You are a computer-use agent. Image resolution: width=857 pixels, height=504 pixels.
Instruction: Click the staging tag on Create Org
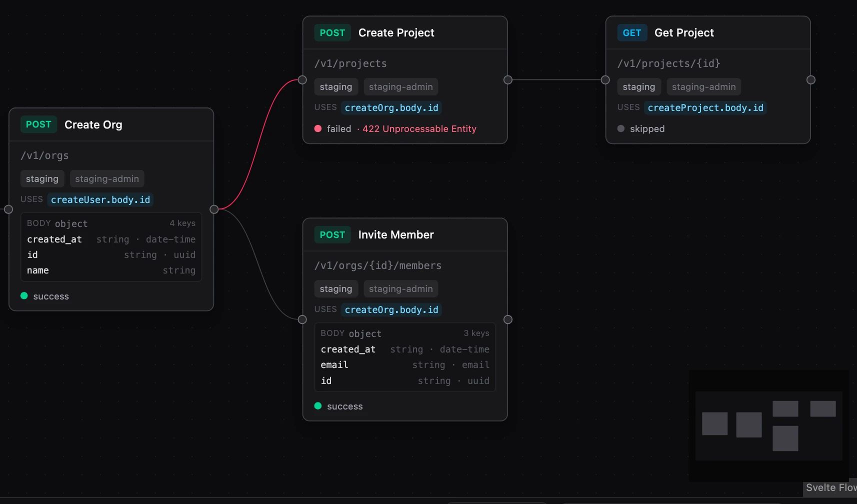[42, 179]
